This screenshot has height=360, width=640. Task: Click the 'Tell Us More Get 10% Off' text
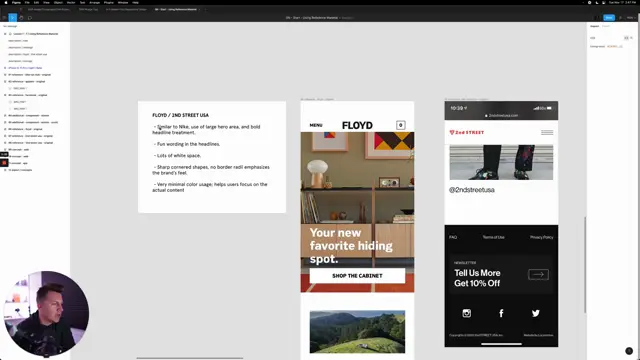[477, 278]
